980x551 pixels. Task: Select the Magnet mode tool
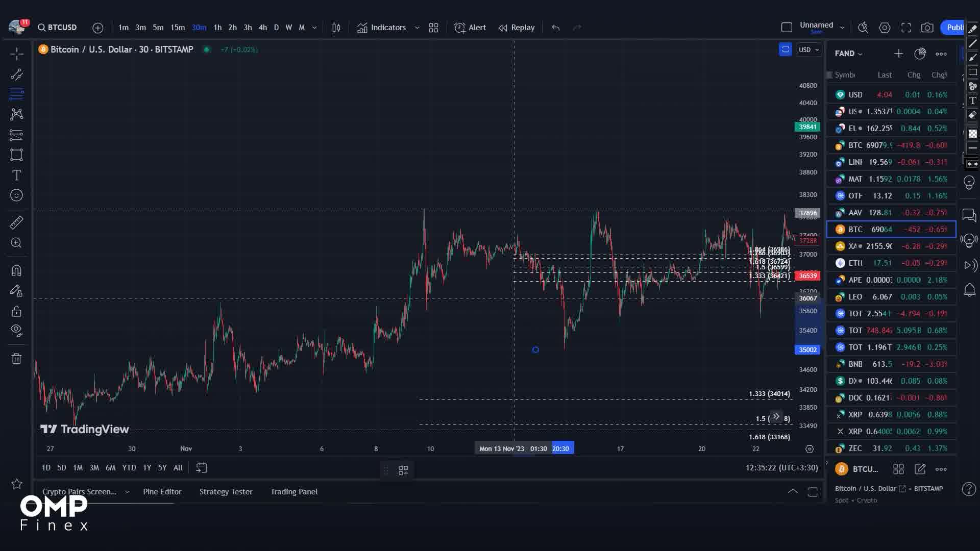tap(16, 270)
